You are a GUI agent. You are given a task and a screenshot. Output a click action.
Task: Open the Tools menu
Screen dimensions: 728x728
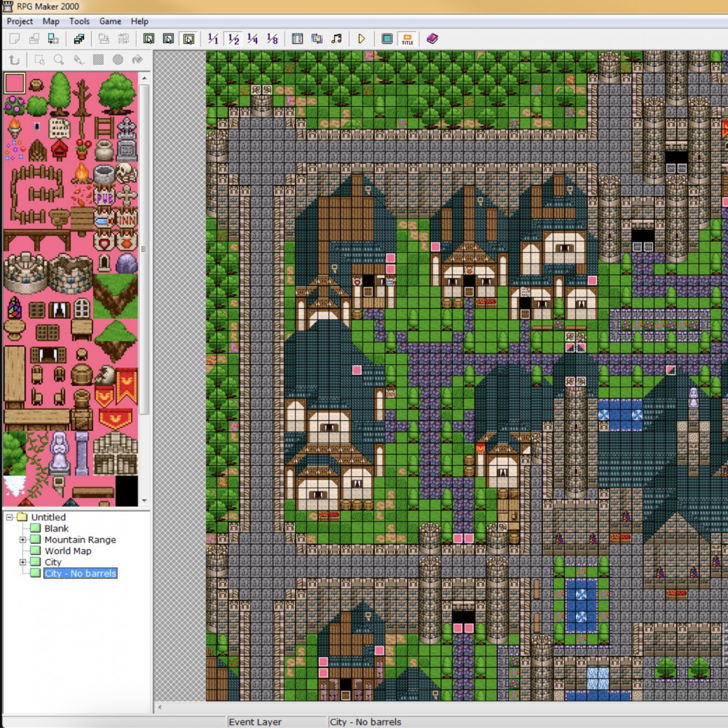(79, 21)
